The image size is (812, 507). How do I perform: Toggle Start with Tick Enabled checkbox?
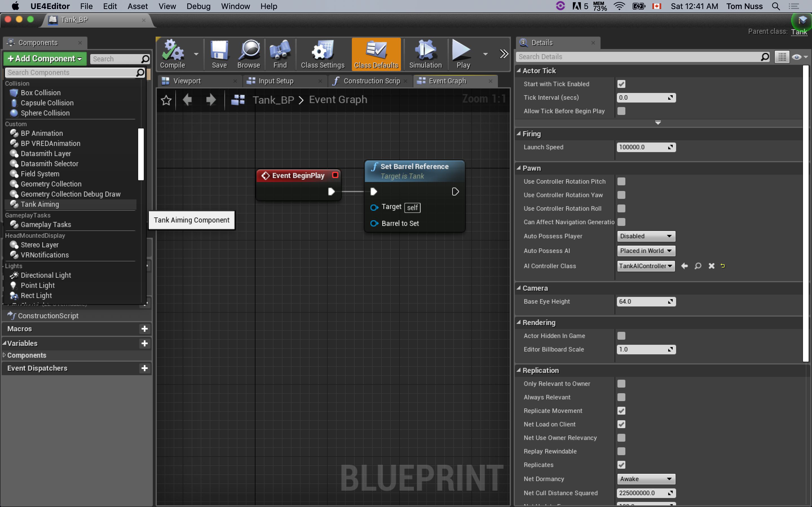[x=621, y=84]
